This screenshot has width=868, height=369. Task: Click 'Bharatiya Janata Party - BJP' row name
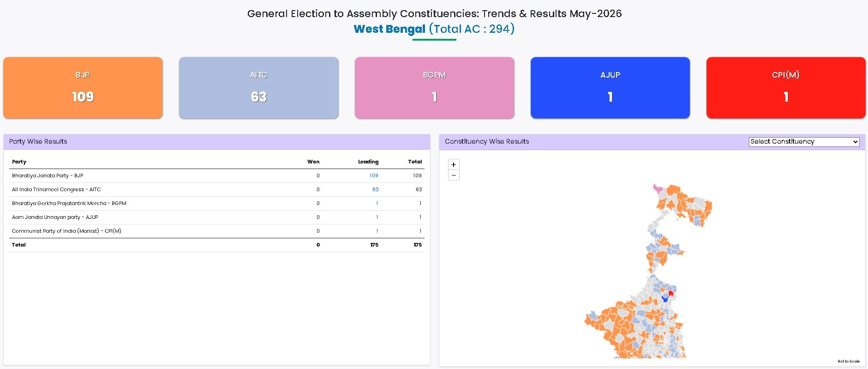pyautogui.click(x=48, y=175)
